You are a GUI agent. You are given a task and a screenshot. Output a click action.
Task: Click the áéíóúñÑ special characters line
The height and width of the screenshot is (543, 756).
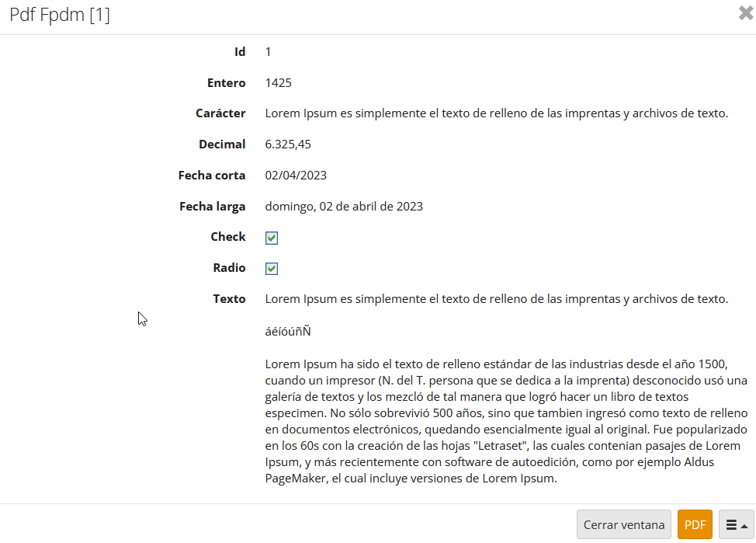coord(288,331)
